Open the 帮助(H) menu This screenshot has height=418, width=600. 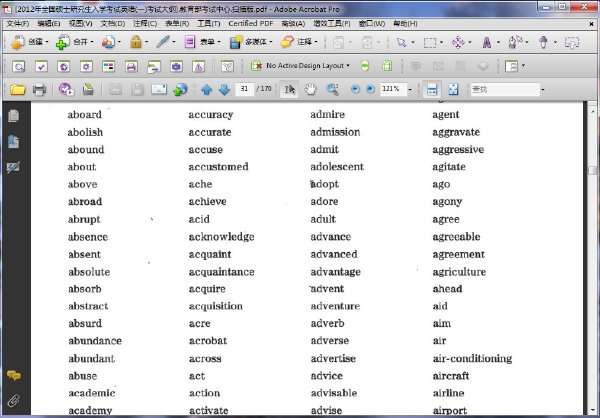tap(405, 24)
